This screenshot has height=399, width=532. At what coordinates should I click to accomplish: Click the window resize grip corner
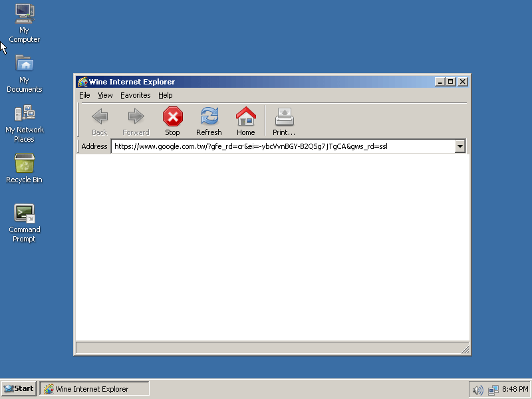coord(465,349)
